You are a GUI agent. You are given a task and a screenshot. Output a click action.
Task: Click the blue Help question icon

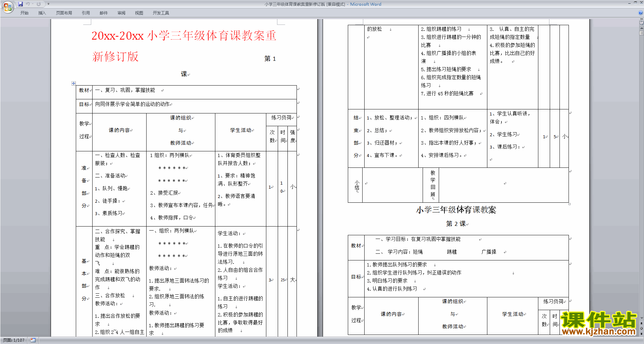(x=641, y=13)
